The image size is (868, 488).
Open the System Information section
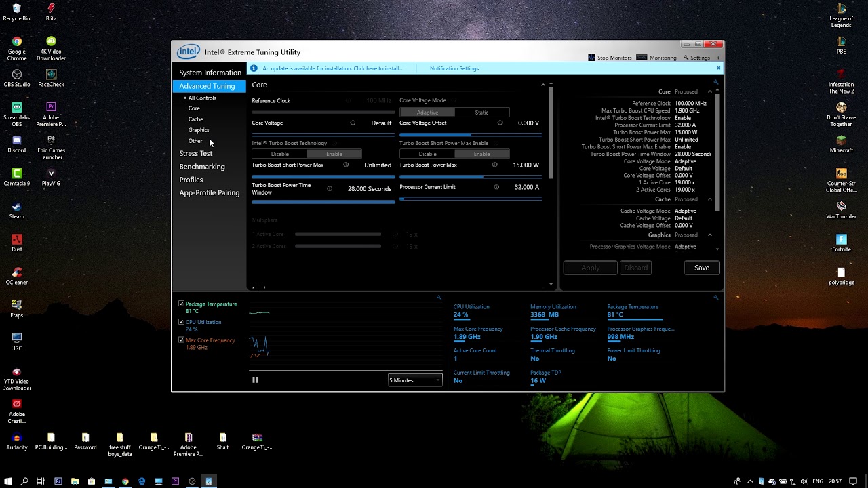210,73
